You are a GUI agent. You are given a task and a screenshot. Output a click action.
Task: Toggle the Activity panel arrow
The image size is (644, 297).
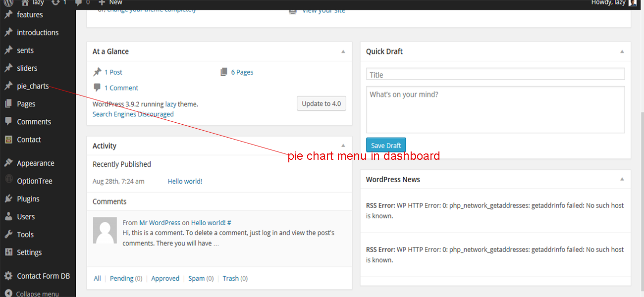343,146
